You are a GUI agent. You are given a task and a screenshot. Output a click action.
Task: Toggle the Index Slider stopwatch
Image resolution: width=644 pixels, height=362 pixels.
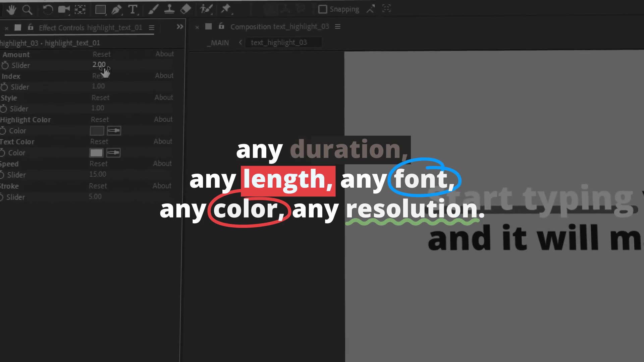click(x=4, y=87)
